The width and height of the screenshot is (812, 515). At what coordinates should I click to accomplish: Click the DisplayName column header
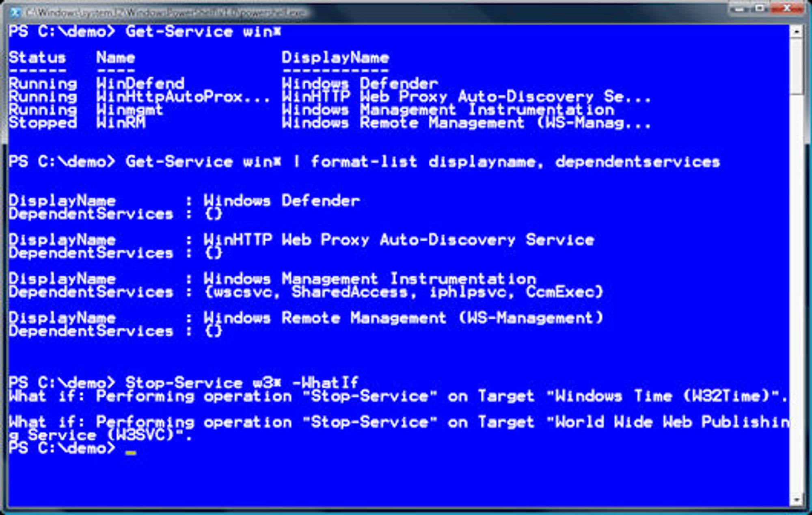[335, 58]
